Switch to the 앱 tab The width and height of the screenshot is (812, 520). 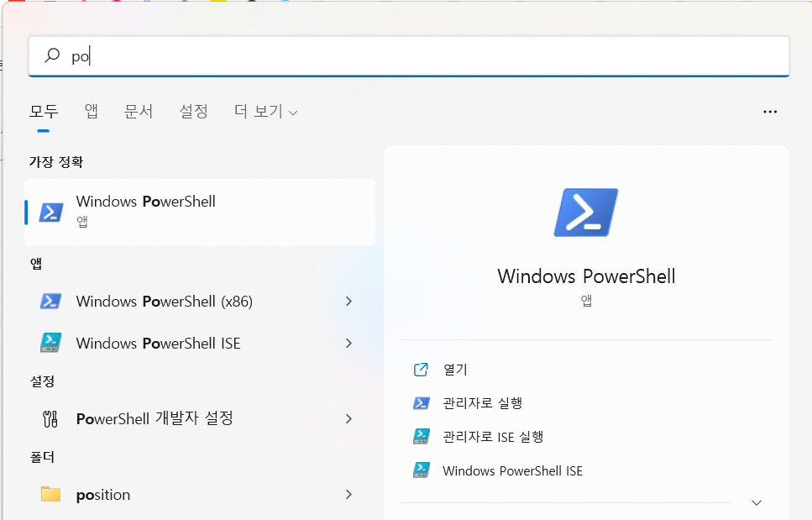(92, 112)
